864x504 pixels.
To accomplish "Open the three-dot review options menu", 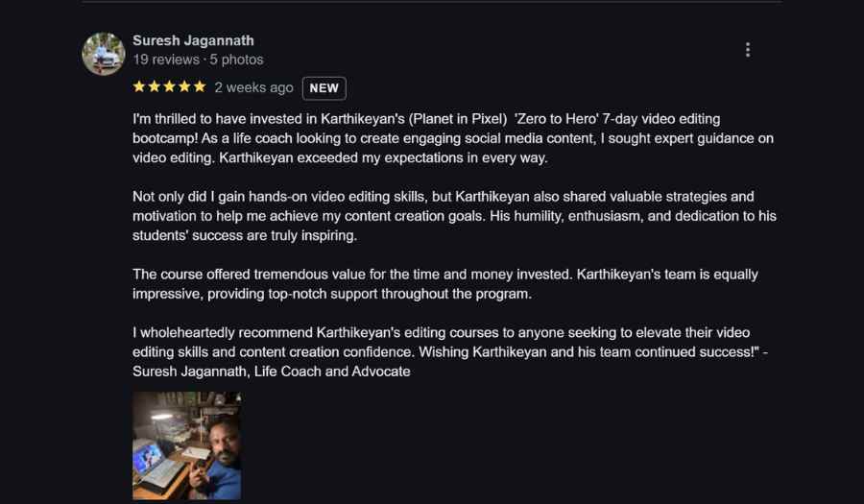I will (x=747, y=50).
